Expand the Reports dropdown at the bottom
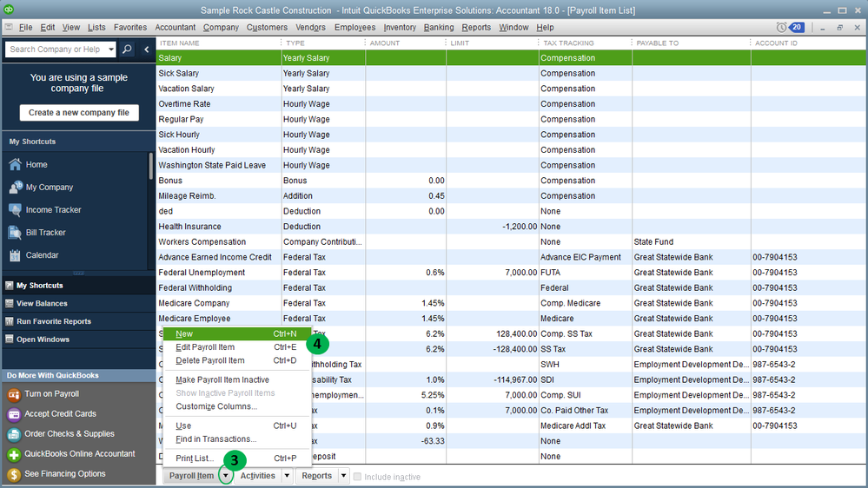This screenshot has width=868, height=488. tap(343, 476)
